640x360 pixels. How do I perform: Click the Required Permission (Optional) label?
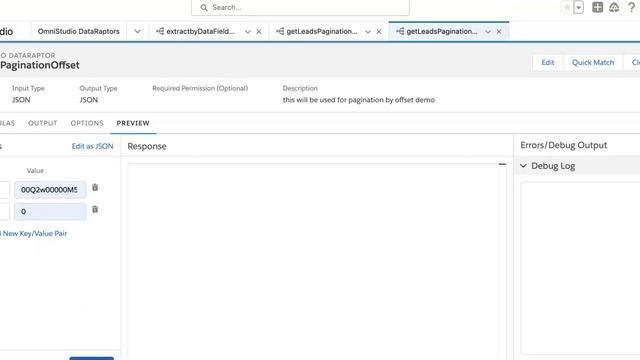pos(200,88)
